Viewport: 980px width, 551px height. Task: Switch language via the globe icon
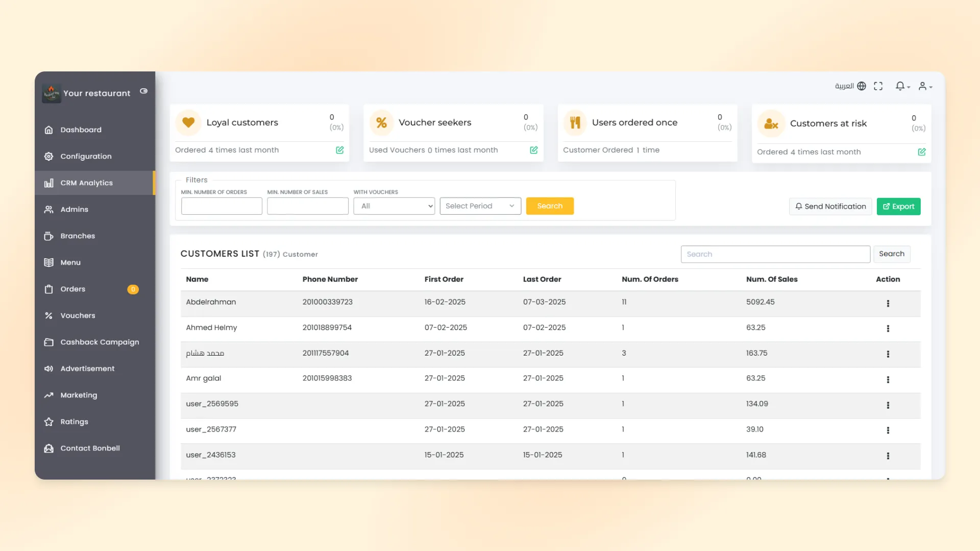click(x=862, y=86)
